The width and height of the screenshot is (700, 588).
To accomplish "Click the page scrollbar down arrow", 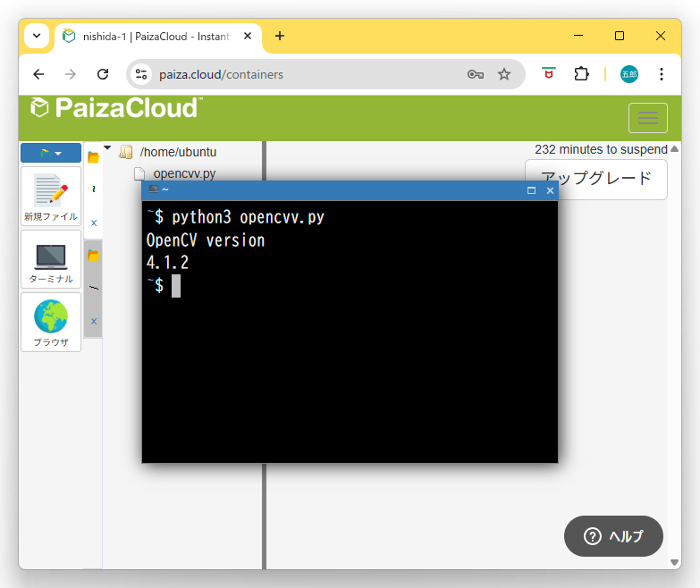I will (675, 563).
